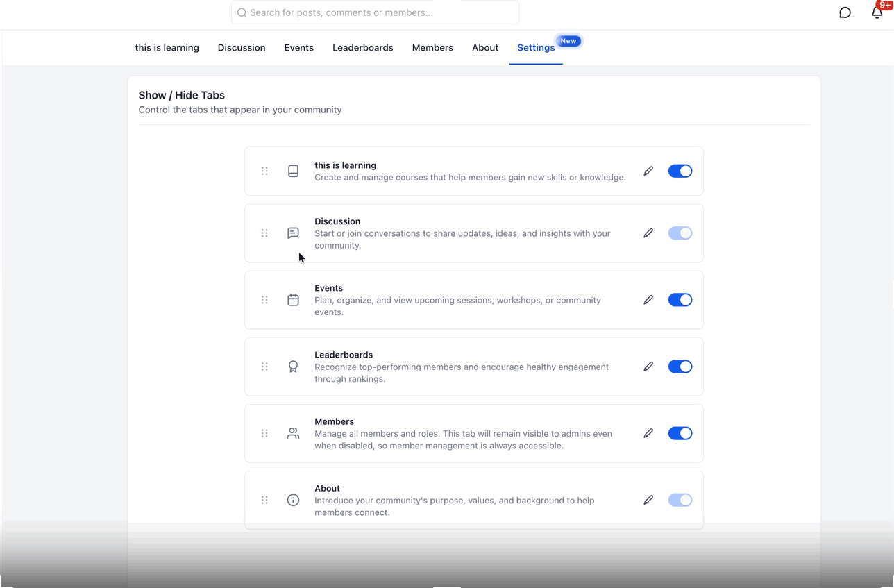Screen dimensions: 894x588
Task: Open the messages chat bubble icon
Action: coord(845,12)
